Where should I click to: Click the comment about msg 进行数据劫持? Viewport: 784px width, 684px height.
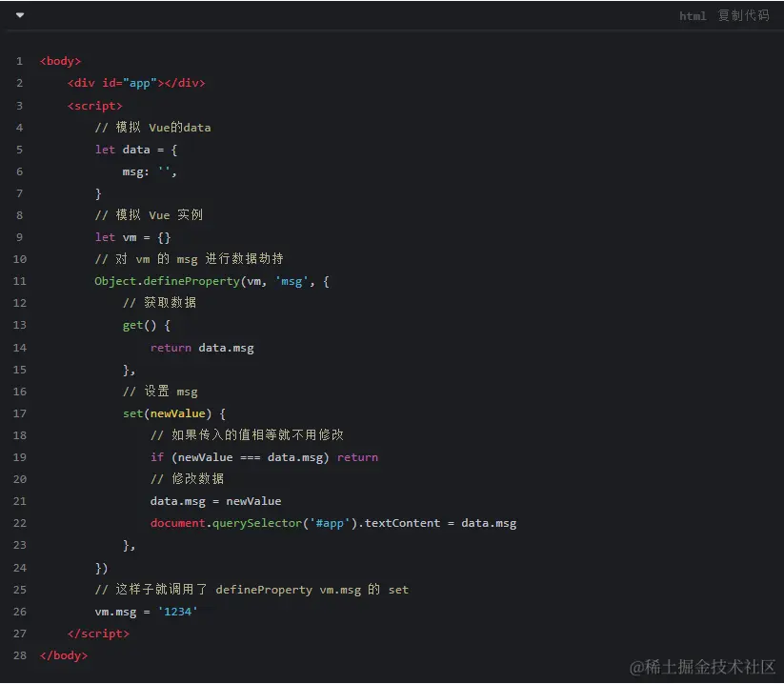tap(189, 259)
